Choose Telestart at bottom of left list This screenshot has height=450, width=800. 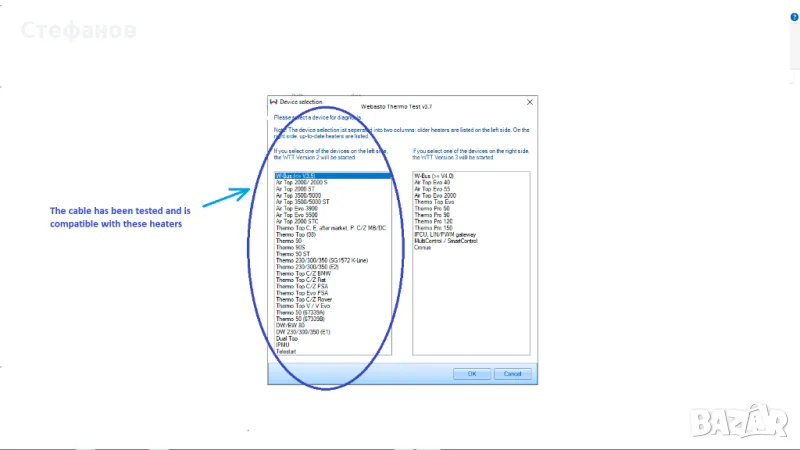coord(286,351)
